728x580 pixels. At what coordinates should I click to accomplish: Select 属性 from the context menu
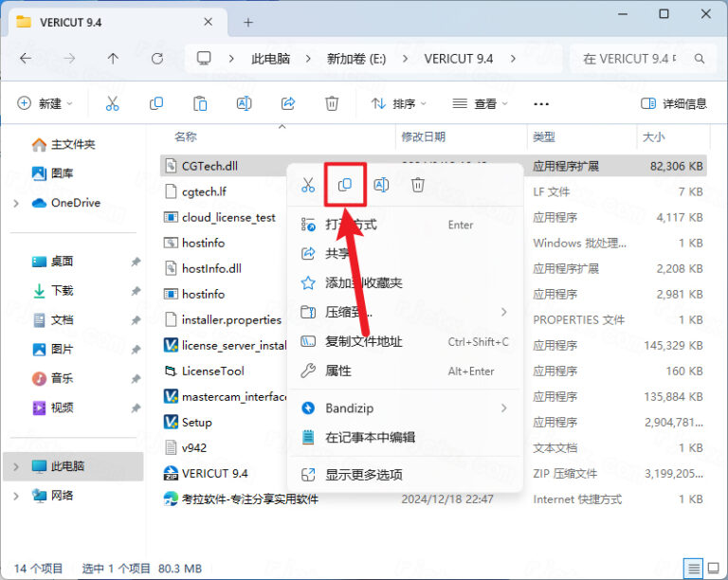point(338,371)
